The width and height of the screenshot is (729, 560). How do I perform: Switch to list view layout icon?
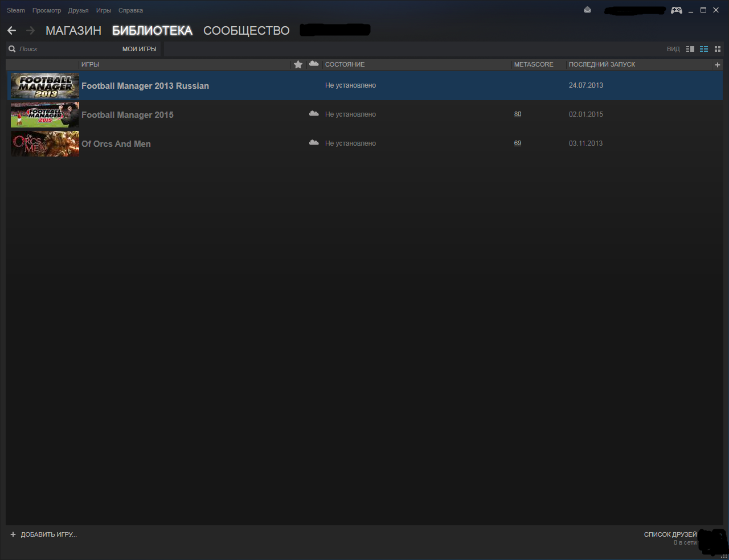[704, 49]
